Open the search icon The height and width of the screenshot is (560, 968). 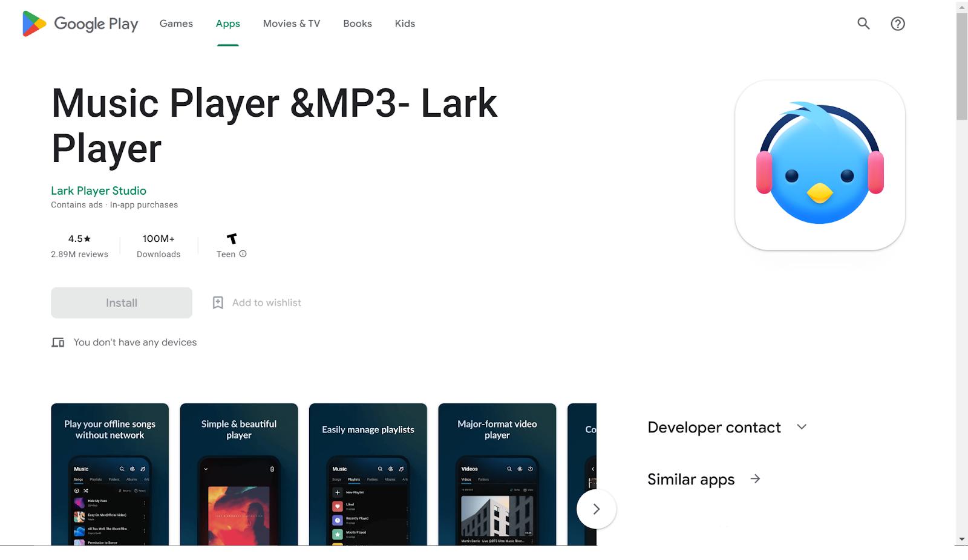tap(863, 24)
